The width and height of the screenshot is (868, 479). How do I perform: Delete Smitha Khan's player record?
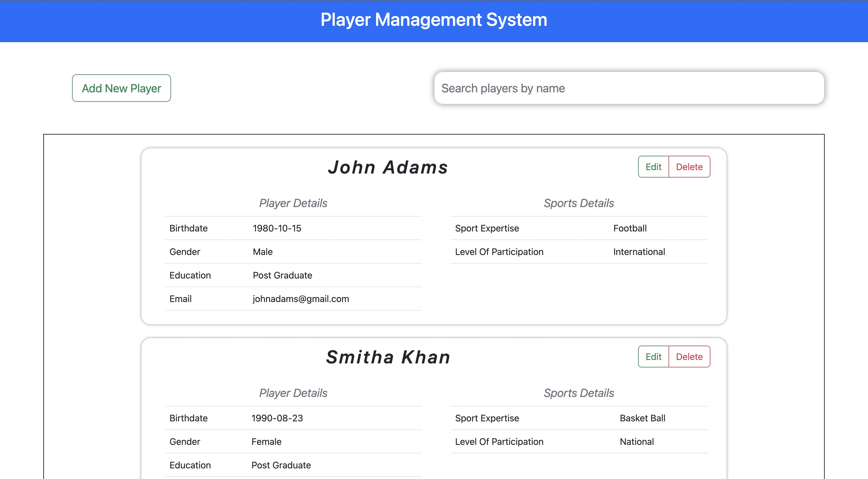(x=689, y=357)
